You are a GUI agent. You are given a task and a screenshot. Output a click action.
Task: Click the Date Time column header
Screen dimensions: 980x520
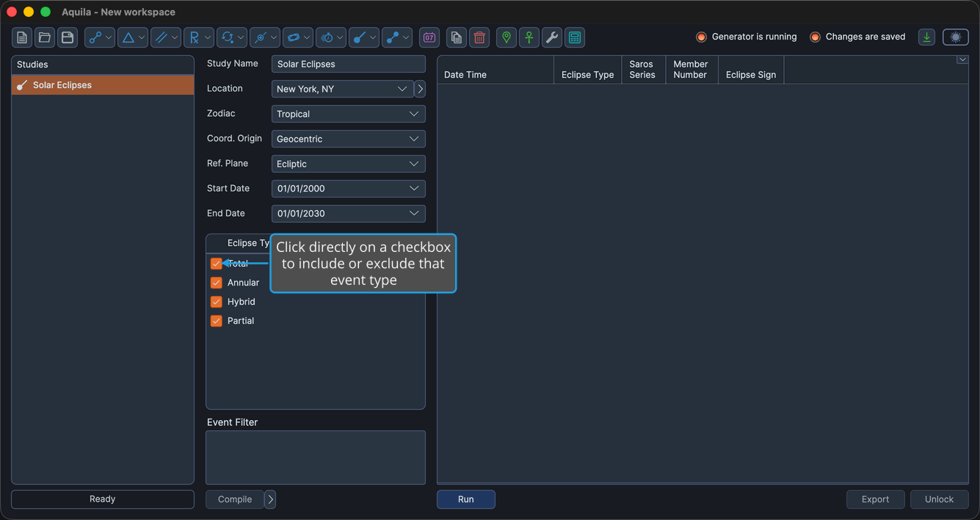coord(496,70)
